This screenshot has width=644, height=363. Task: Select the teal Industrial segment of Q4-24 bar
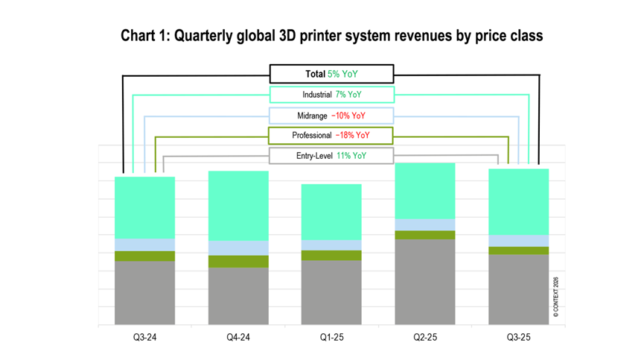click(x=238, y=206)
